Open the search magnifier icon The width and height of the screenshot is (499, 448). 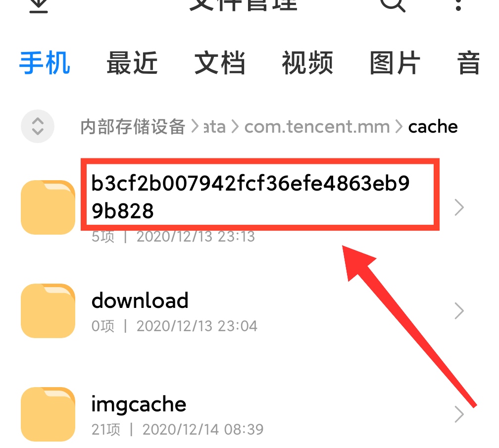click(x=393, y=4)
